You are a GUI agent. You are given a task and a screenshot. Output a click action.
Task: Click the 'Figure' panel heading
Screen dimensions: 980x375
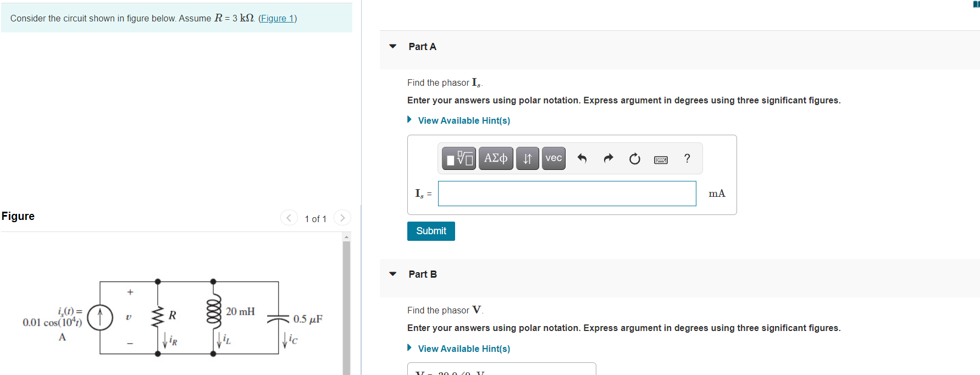[18, 216]
